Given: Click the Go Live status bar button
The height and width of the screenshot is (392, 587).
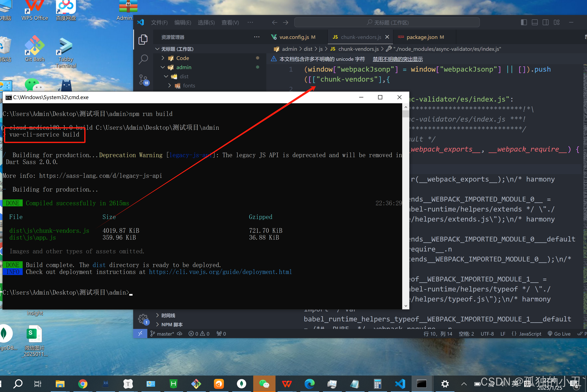Looking at the screenshot, I should point(559,334).
